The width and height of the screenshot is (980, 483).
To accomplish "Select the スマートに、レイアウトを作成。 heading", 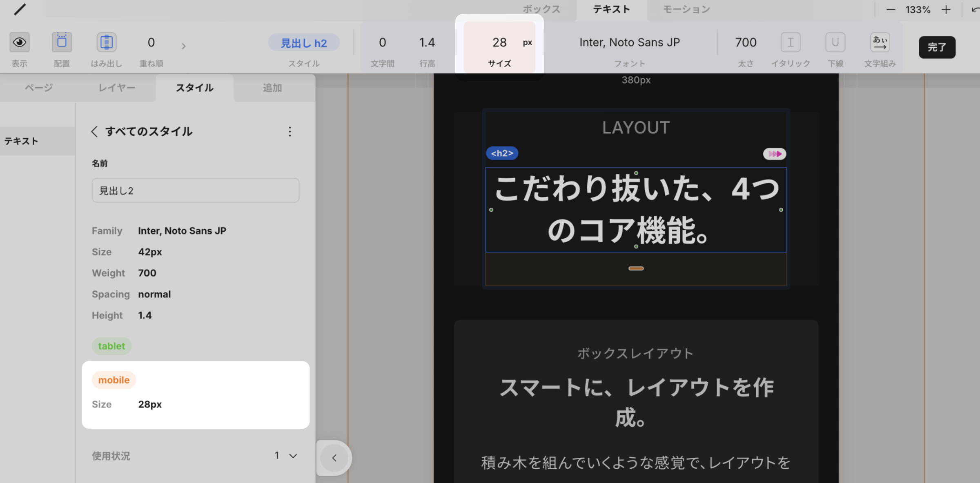I will (636, 402).
